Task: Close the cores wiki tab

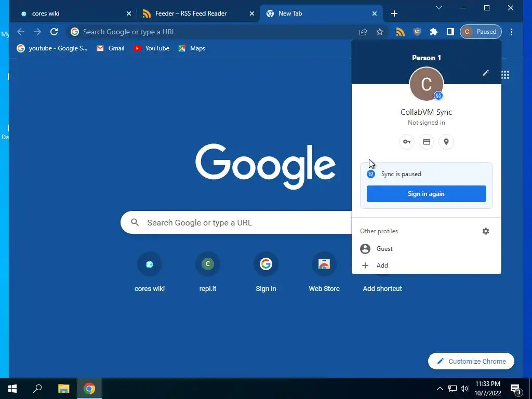Action: (129, 14)
